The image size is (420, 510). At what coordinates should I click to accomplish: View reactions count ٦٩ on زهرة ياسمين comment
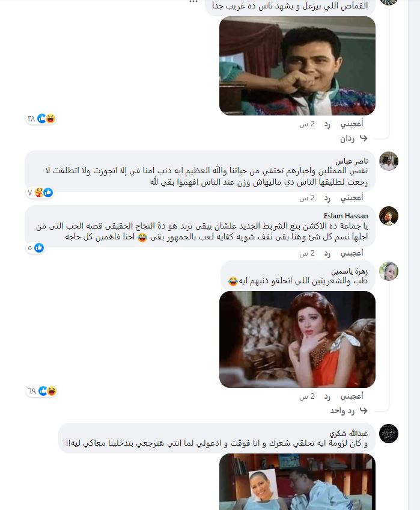pyautogui.click(x=41, y=391)
